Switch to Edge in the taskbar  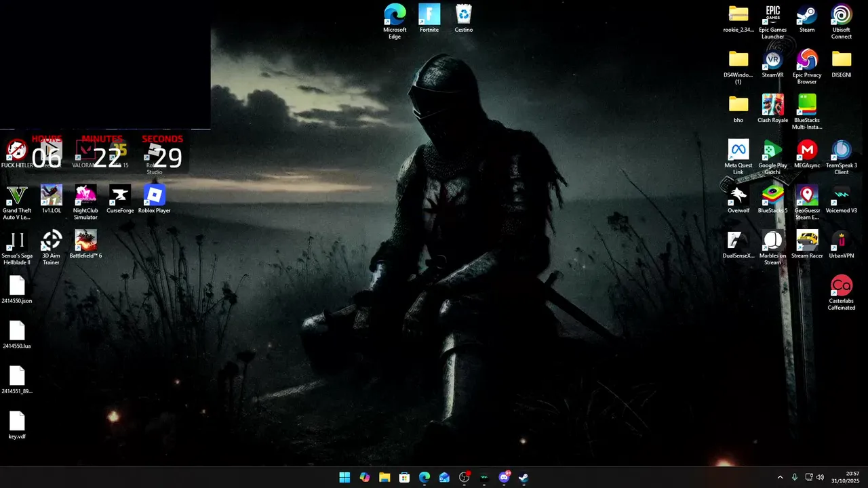pyautogui.click(x=425, y=477)
